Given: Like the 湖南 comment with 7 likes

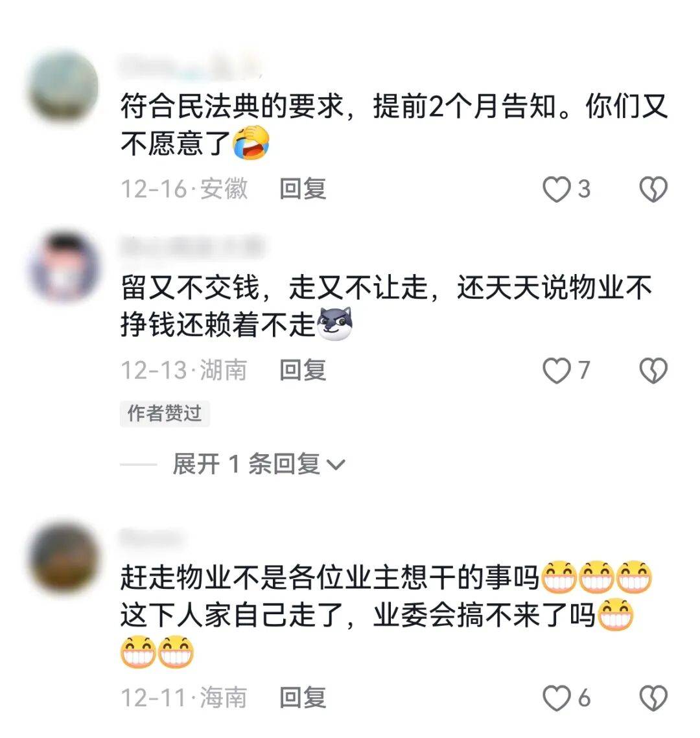Looking at the screenshot, I should [x=556, y=371].
